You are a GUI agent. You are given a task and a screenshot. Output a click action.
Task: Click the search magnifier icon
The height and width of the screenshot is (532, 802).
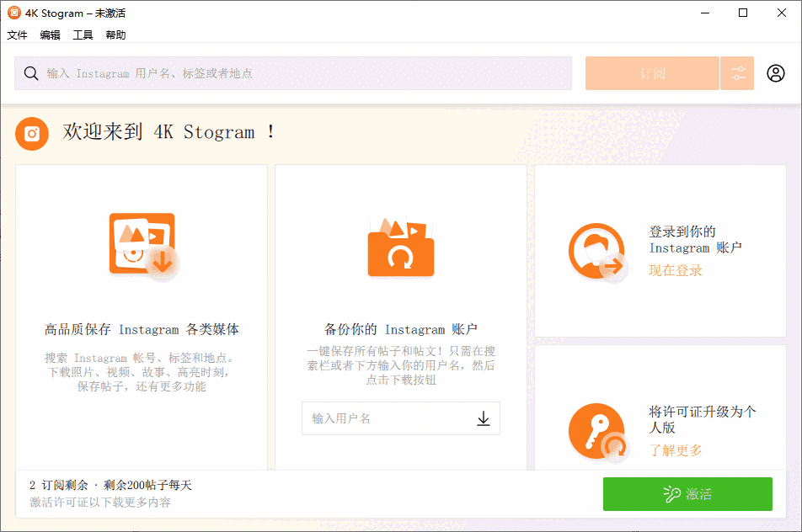(31, 73)
